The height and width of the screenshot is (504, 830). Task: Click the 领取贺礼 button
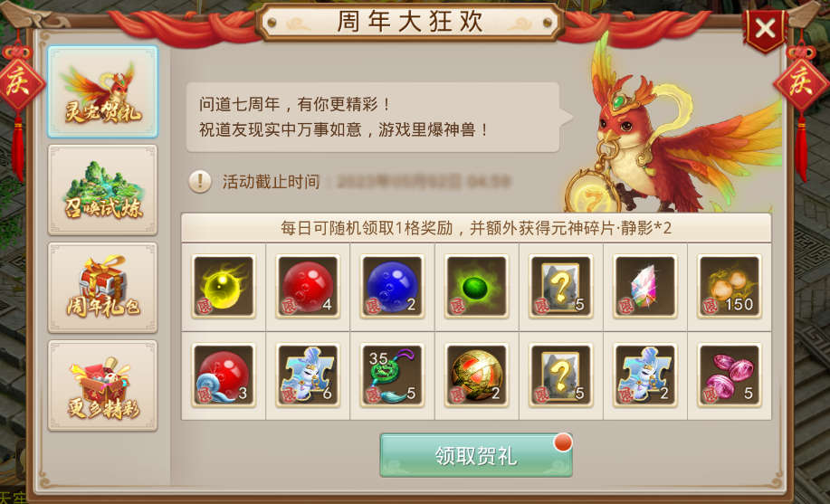coord(476,455)
